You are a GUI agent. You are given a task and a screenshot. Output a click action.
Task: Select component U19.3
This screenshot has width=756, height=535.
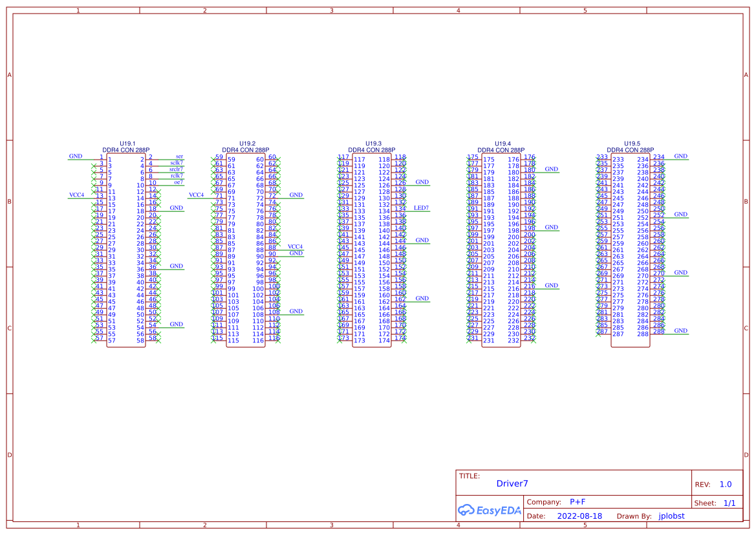point(373,143)
